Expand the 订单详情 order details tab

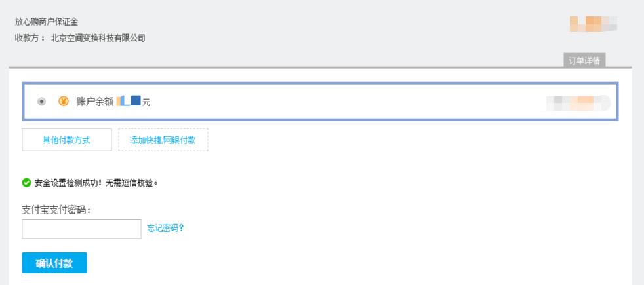point(585,61)
